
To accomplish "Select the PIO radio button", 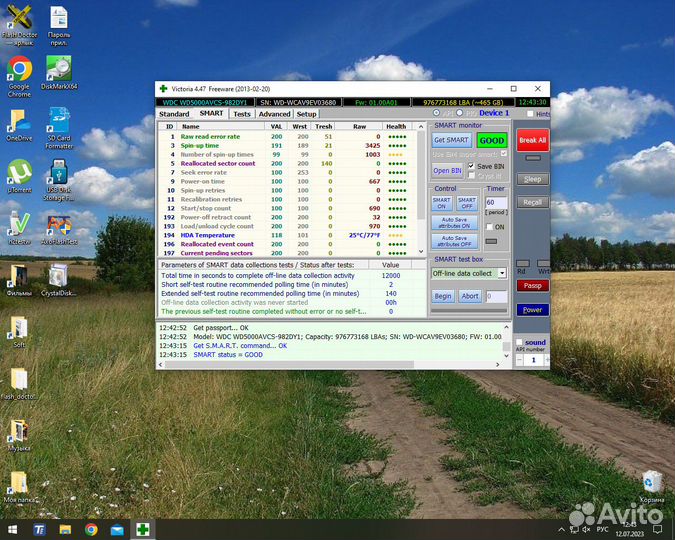I will pyautogui.click(x=459, y=113).
